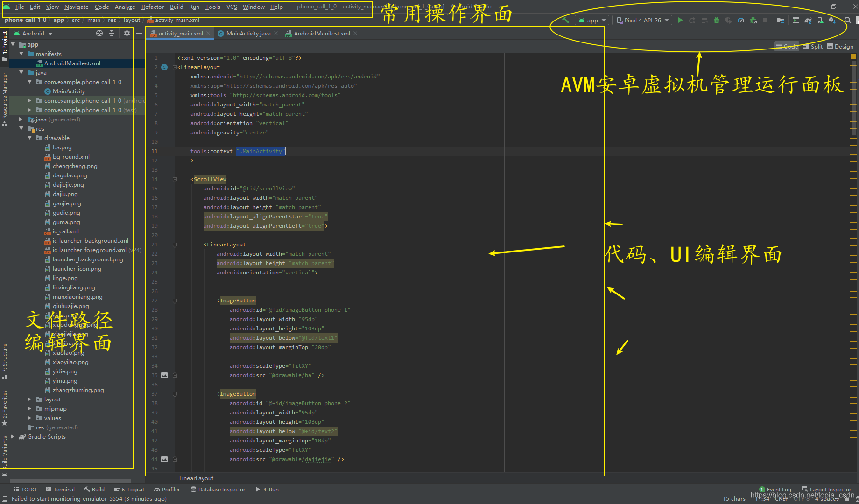
Task: Open the AVD Manager device icon
Action: (x=820, y=20)
